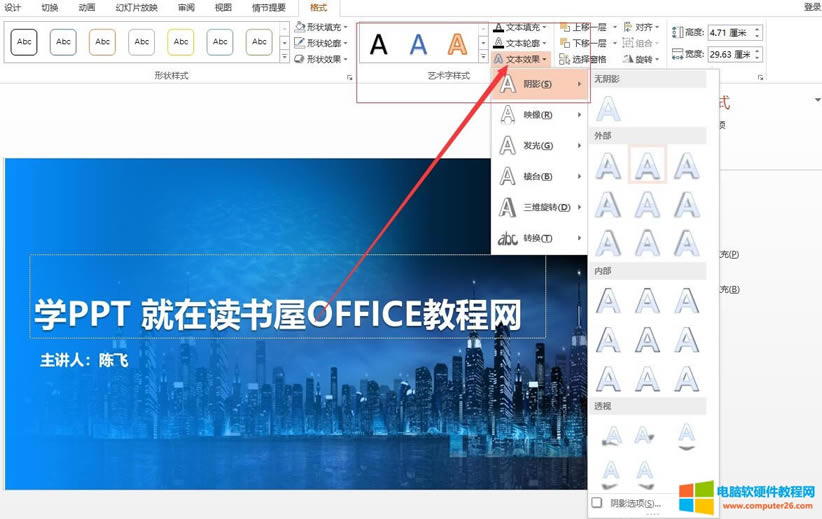Choose first 透视 perspective shadow preset
Image resolution: width=822 pixels, height=519 pixels.
pos(611,436)
